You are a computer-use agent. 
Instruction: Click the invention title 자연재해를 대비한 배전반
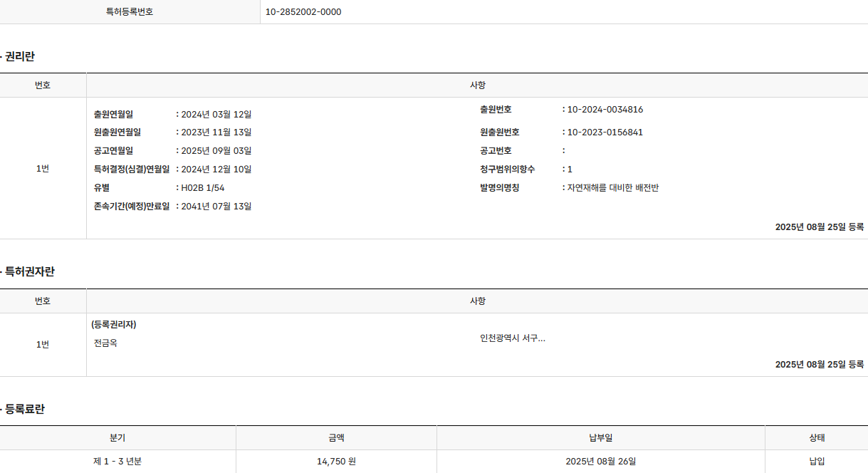[x=612, y=188]
